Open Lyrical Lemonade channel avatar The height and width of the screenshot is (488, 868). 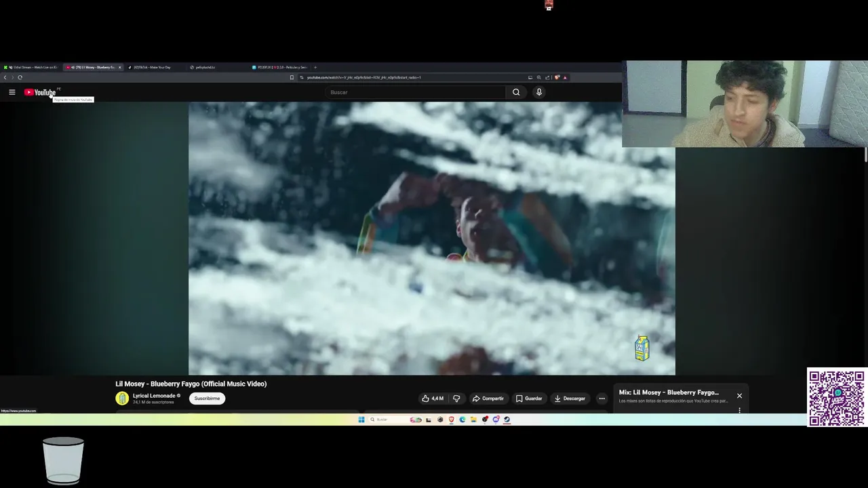[122, 399]
